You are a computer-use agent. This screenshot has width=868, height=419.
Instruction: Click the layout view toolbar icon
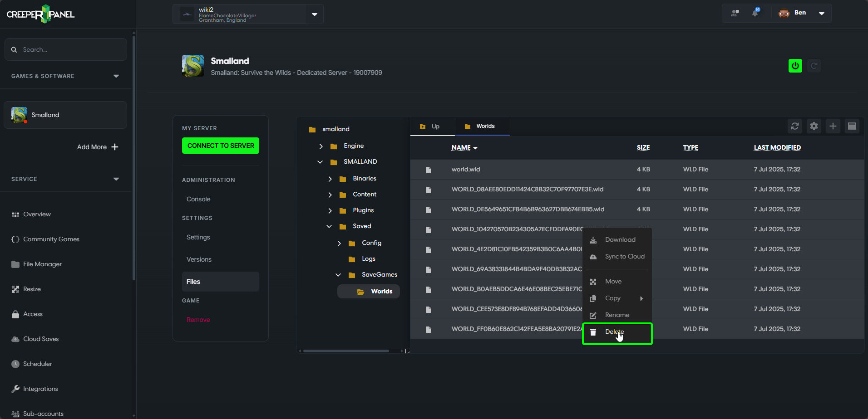852,126
